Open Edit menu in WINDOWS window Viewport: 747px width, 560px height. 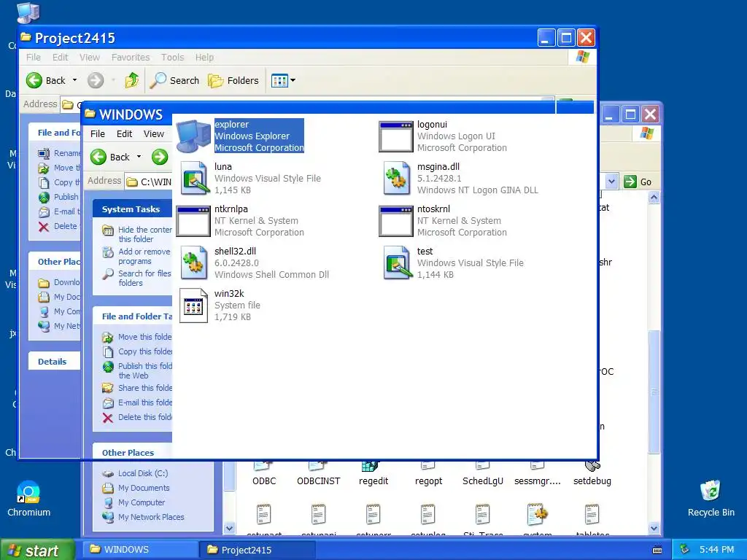tap(124, 134)
